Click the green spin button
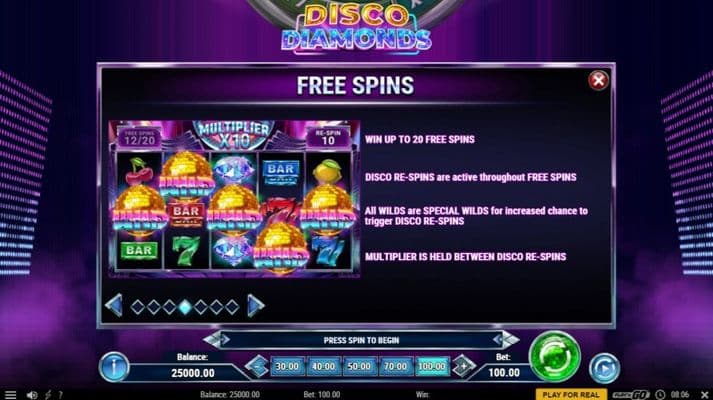This screenshot has height=400, width=713. click(555, 356)
